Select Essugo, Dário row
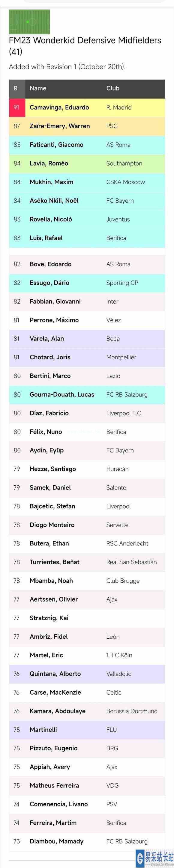 (x=87, y=283)
